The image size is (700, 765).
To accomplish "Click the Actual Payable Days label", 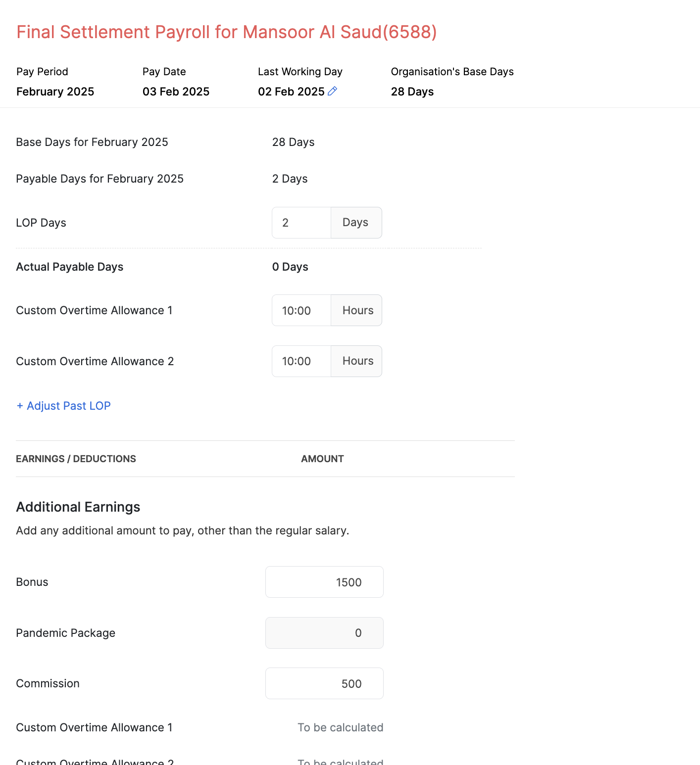I will point(69,267).
